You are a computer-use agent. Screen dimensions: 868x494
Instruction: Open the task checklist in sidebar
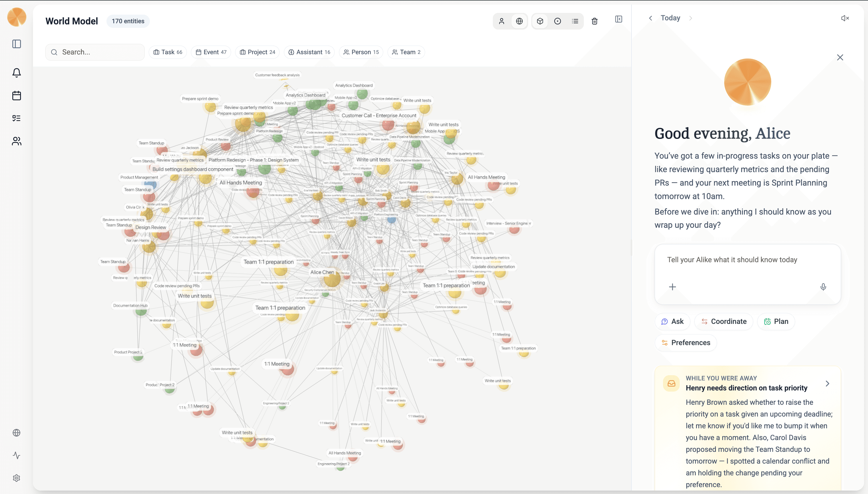point(16,118)
